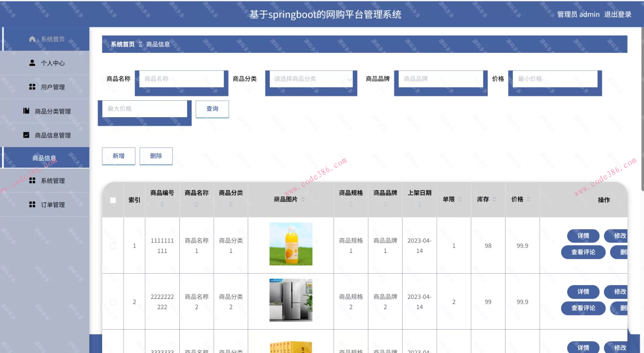Sort the table by 价格 sort arrows
The width and height of the screenshot is (644, 353).
529,199
